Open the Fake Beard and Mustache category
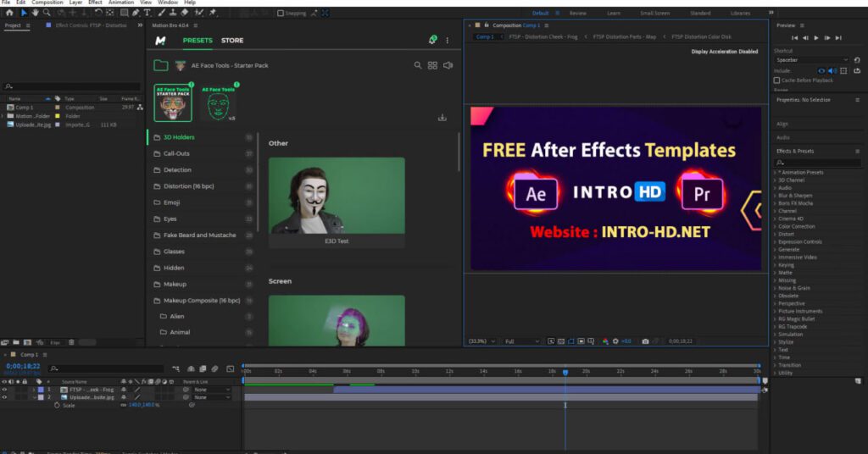 point(202,235)
